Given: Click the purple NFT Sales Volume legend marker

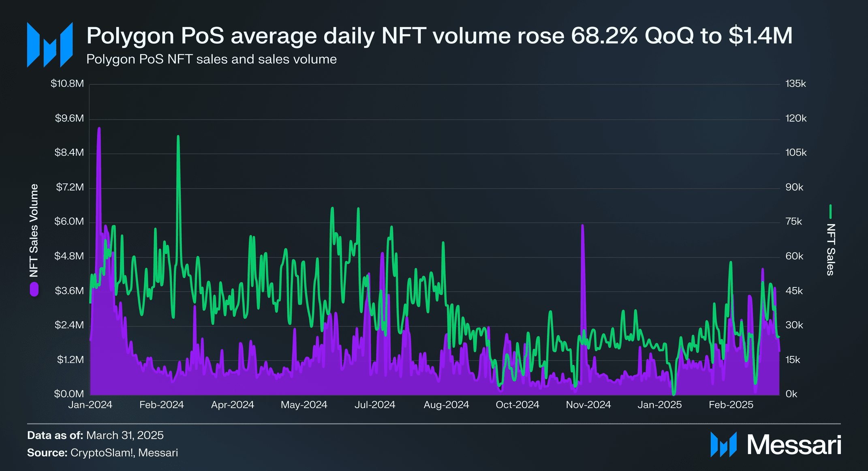Looking at the screenshot, I should [x=34, y=289].
